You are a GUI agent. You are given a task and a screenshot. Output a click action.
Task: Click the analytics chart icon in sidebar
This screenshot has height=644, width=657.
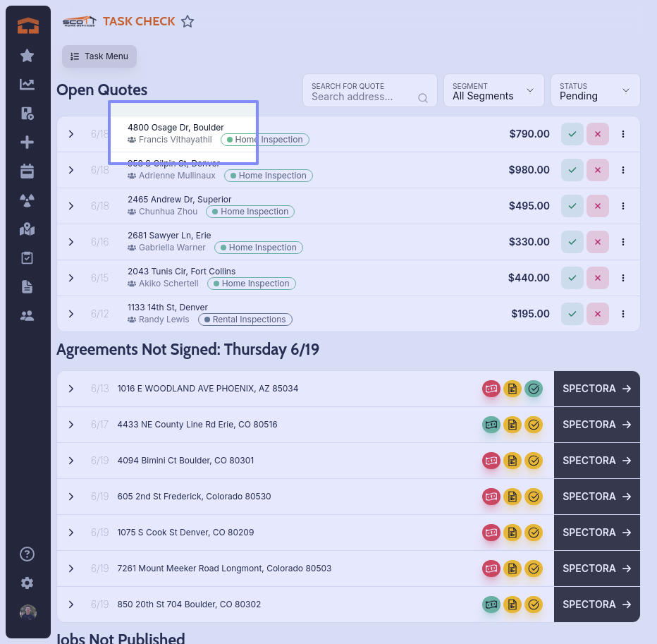[x=27, y=85]
